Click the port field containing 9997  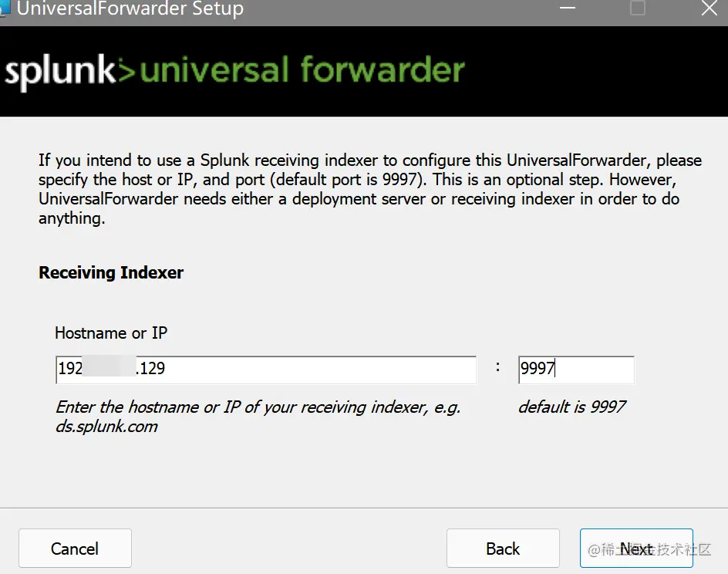coord(576,370)
